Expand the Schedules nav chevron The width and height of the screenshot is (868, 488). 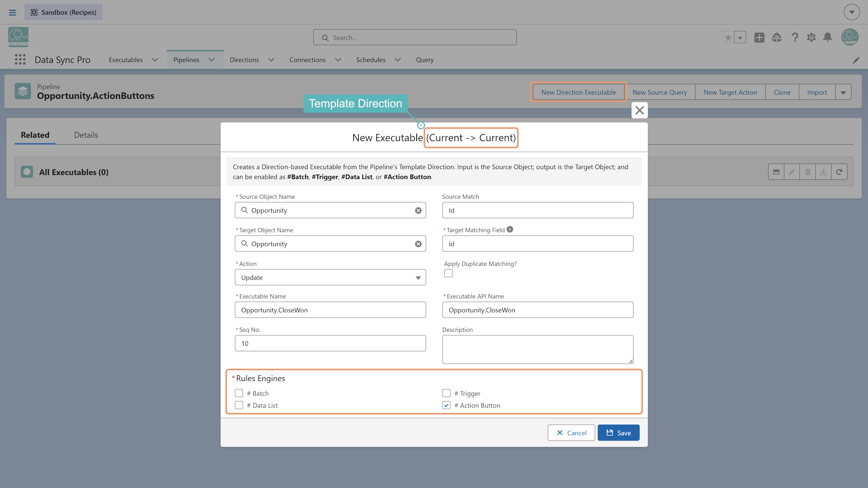[398, 60]
